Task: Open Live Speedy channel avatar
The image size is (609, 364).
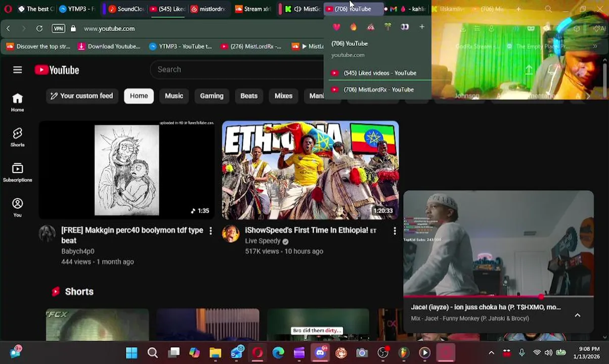Action: click(x=231, y=234)
